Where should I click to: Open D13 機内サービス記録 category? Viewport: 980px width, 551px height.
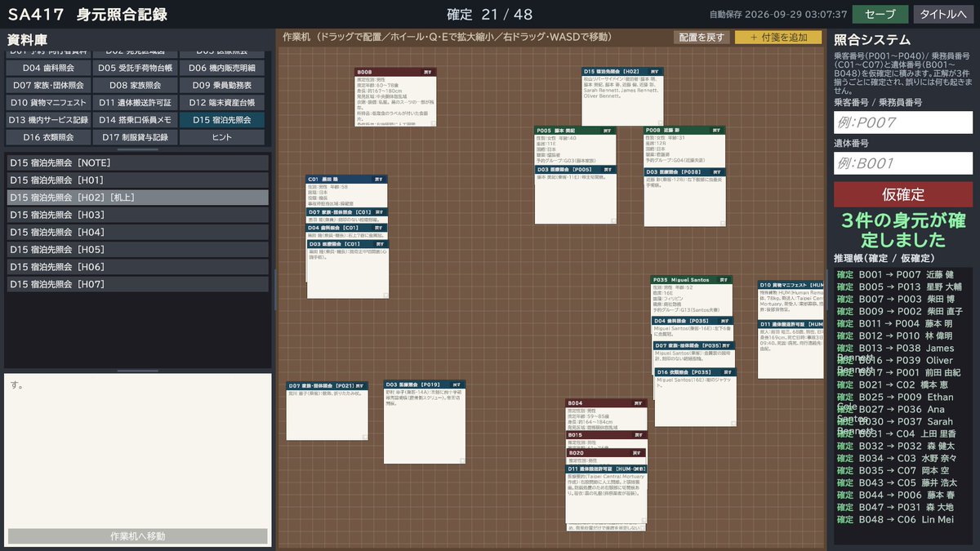[x=48, y=120]
